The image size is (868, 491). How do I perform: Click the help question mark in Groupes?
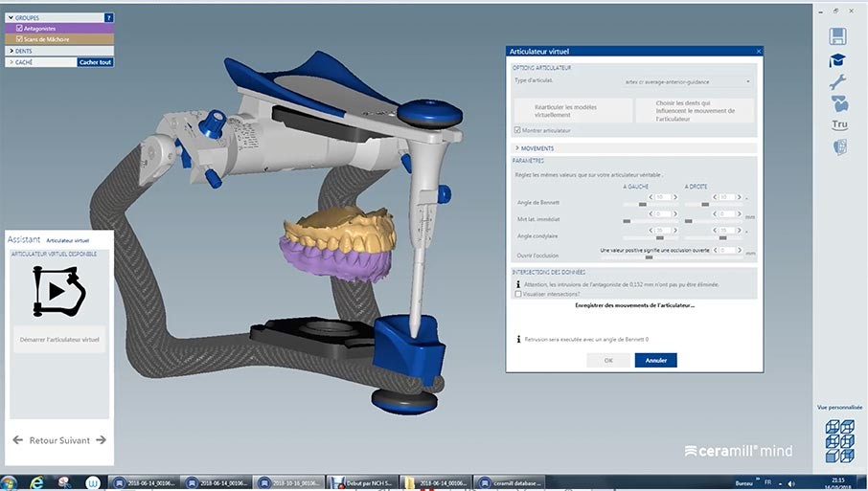[108, 17]
